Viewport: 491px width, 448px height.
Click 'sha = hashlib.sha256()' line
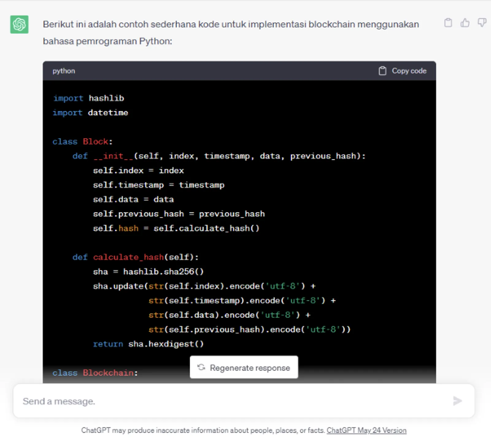148,271
